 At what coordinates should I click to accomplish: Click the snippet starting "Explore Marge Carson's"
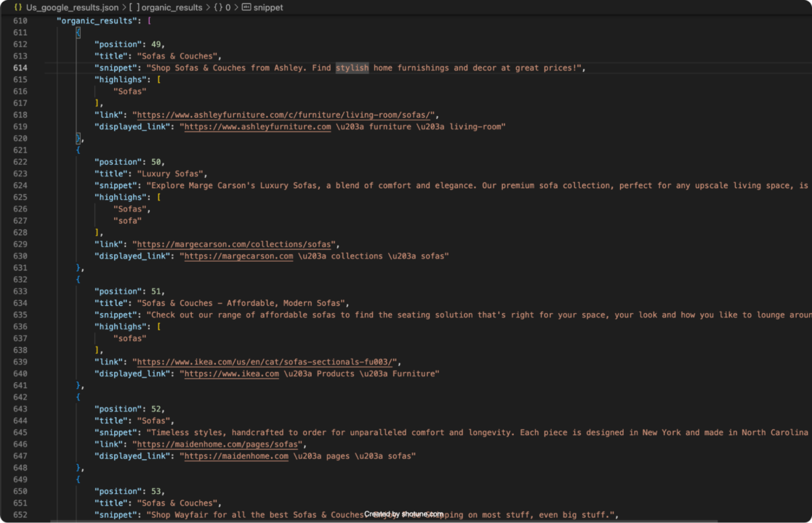coord(479,185)
